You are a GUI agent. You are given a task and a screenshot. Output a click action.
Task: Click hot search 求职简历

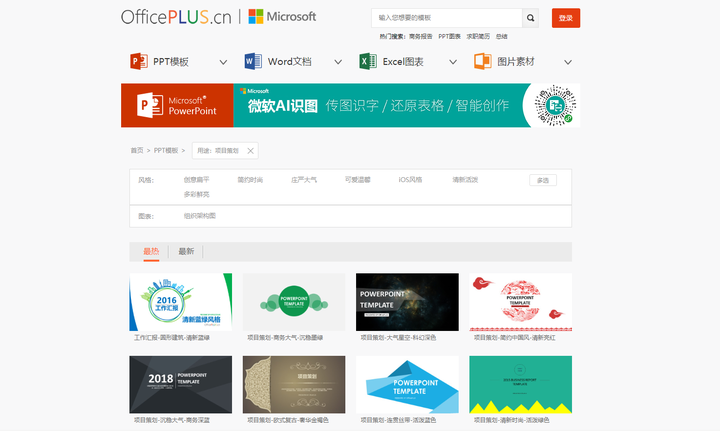coord(478,36)
